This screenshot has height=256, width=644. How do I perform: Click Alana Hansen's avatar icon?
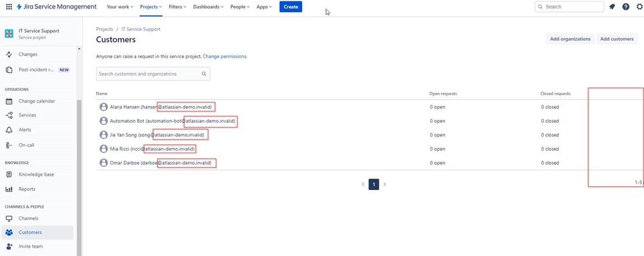click(x=103, y=107)
